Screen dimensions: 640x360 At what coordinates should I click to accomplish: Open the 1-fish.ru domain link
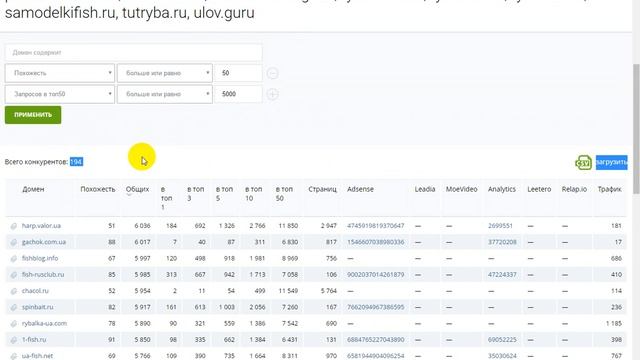[x=34, y=340]
